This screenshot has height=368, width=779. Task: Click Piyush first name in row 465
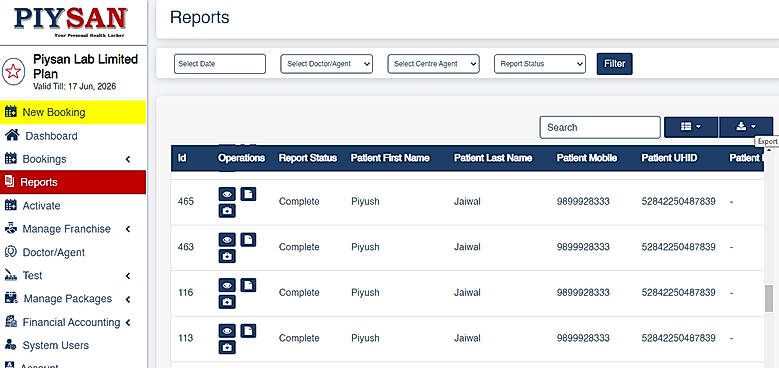pyautogui.click(x=365, y=202)
